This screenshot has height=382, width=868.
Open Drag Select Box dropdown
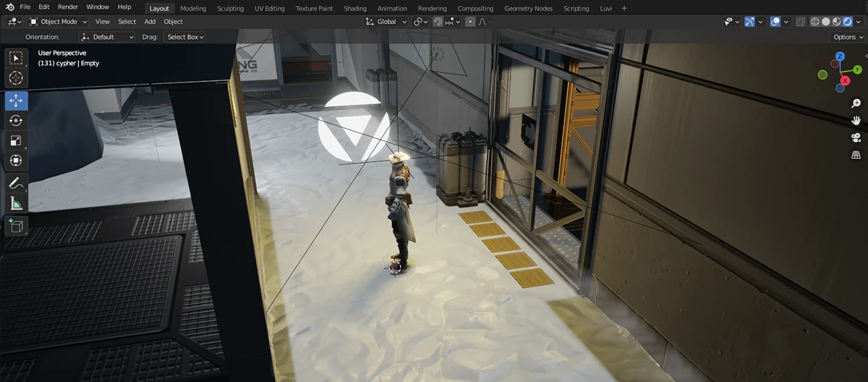click(185, 37)
